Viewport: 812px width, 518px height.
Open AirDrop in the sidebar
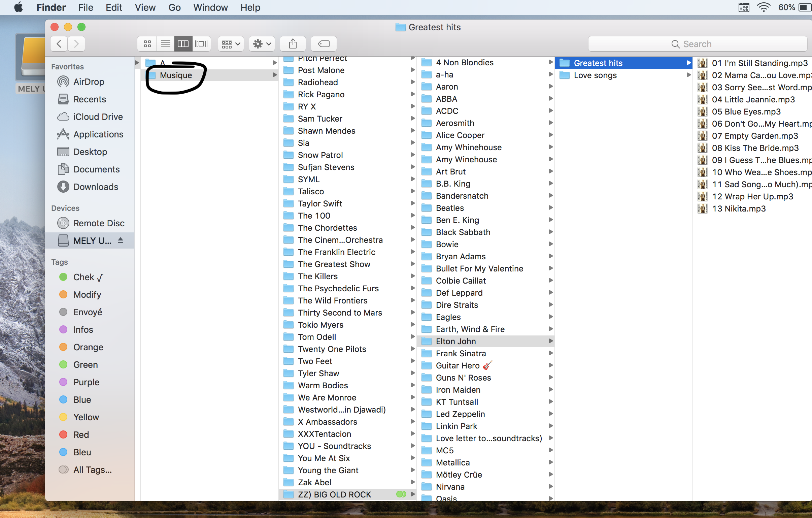89,82
